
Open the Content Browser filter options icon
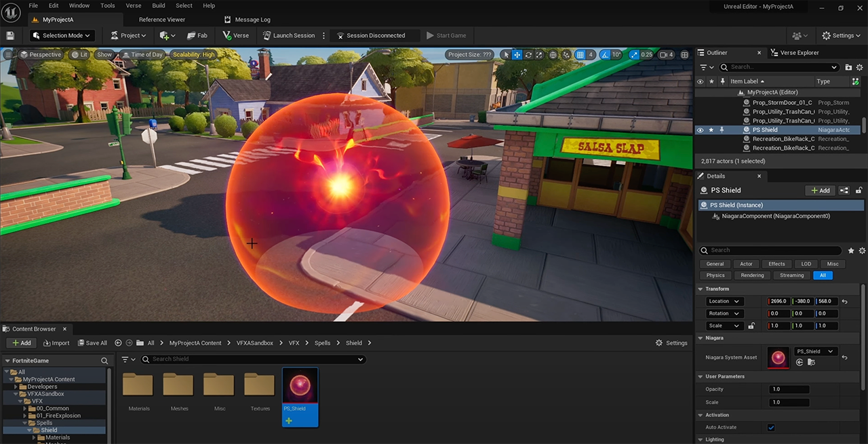[127, 359]
